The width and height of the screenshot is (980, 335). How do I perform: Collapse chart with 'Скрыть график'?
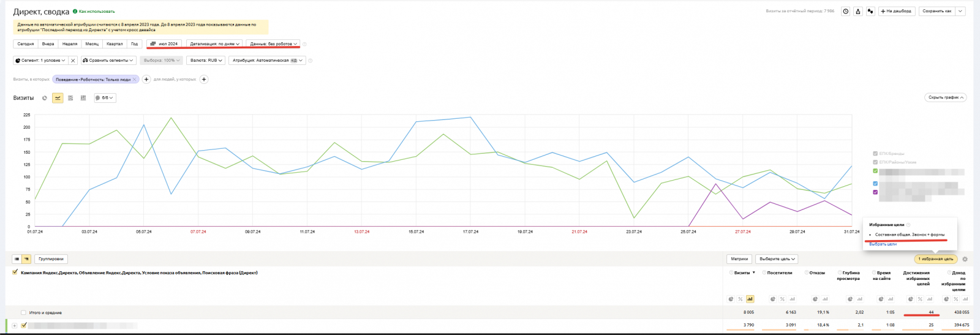point(946,97)
